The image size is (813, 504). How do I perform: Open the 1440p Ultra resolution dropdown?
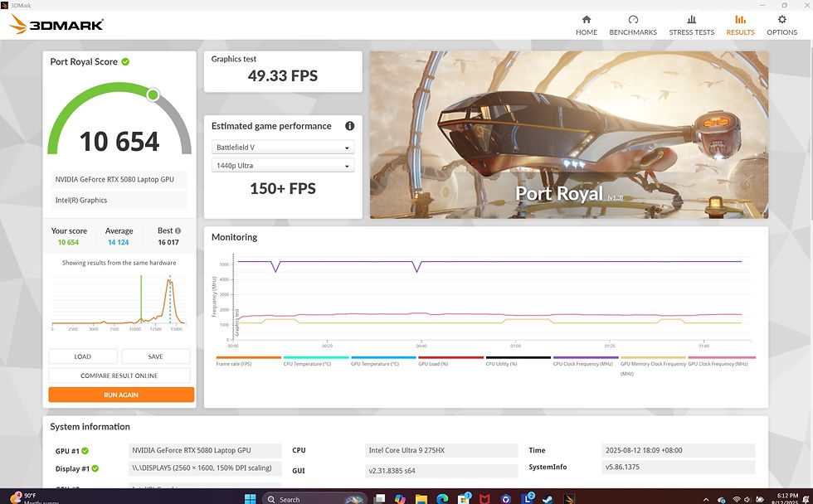(283, 166)
